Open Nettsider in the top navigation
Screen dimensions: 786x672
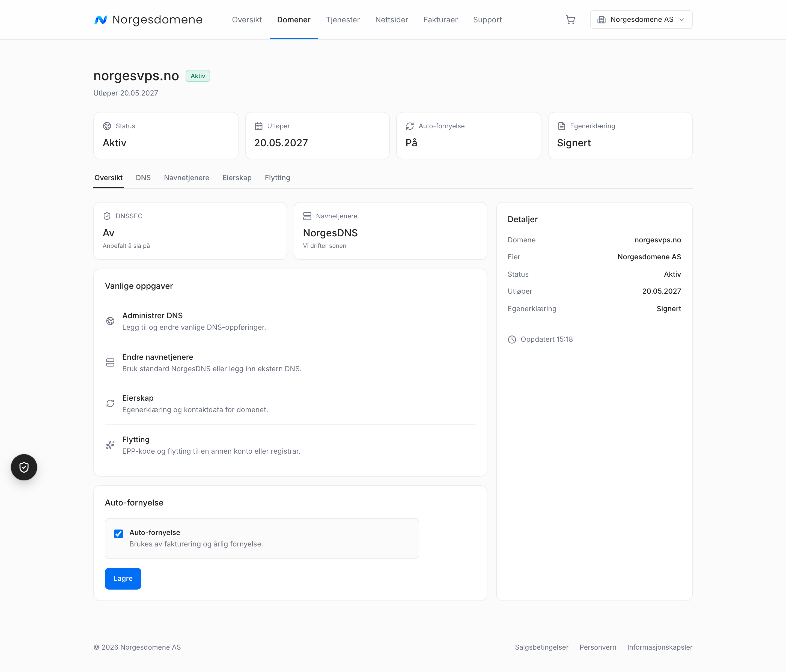(391, 20)
